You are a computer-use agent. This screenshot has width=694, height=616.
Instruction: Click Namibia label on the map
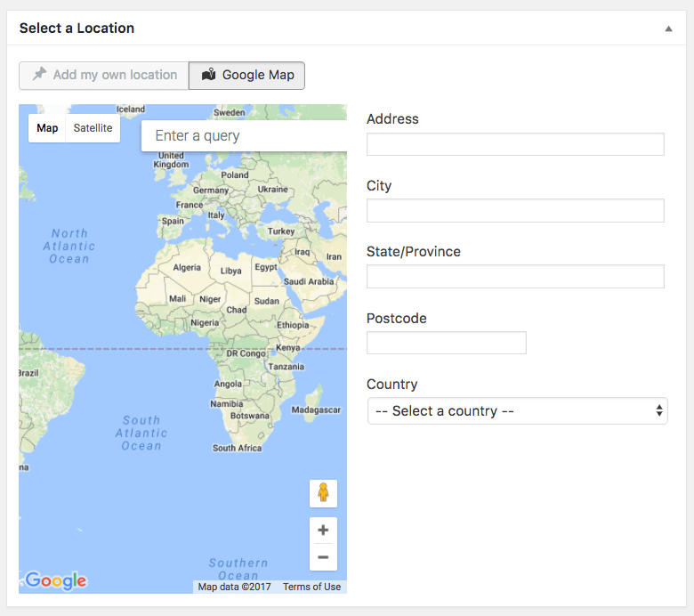coord(227,404)
